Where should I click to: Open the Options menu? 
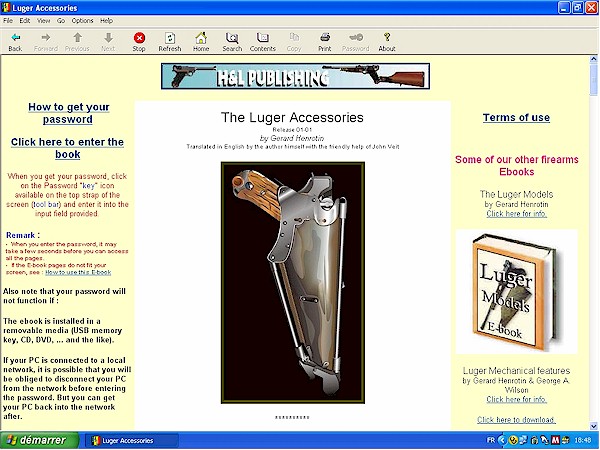[82, 21]
